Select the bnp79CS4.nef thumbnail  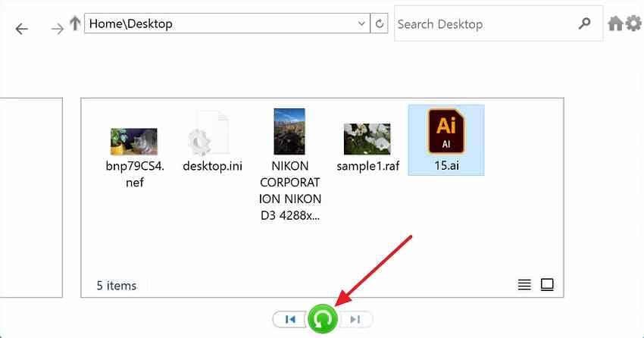point(134,141)
